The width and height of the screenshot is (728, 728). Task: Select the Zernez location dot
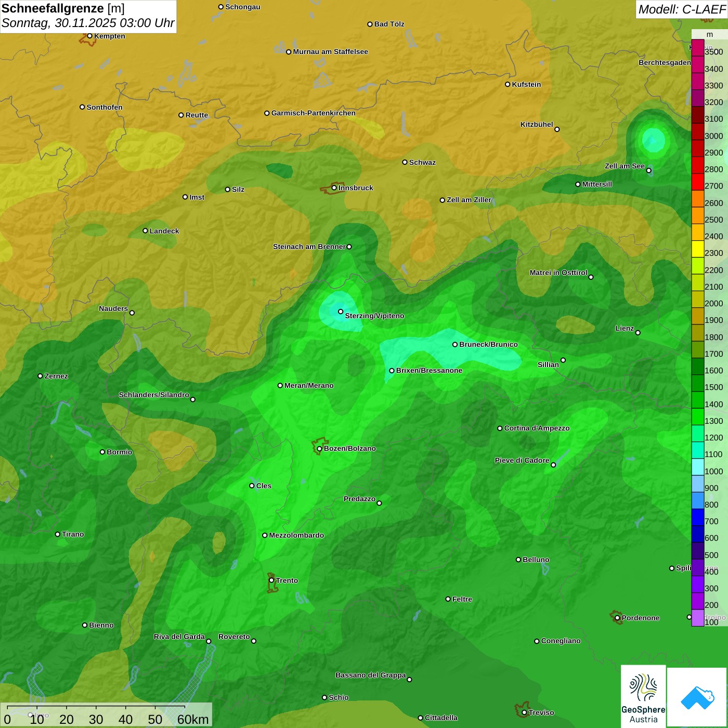[x=40, y=376]
